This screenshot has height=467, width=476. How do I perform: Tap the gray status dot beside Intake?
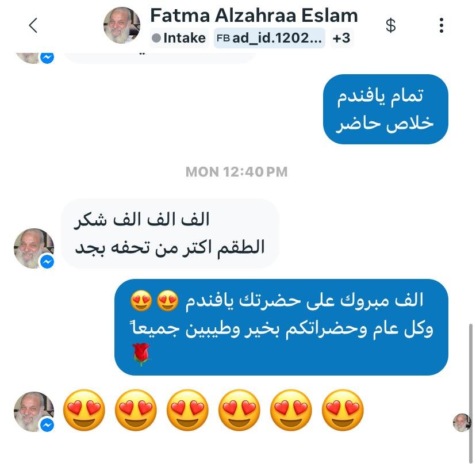pyautogui.click(x=156, y=39)
